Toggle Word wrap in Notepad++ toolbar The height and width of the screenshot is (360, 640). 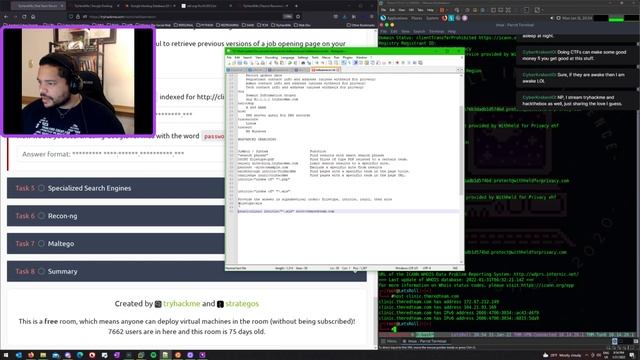coord(344,63)
